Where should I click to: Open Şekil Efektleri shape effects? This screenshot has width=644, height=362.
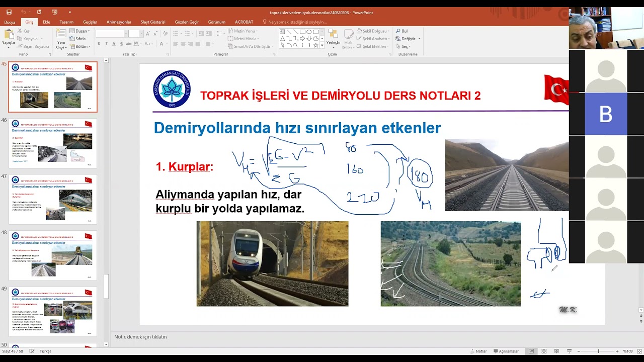[x=373, y=46]
